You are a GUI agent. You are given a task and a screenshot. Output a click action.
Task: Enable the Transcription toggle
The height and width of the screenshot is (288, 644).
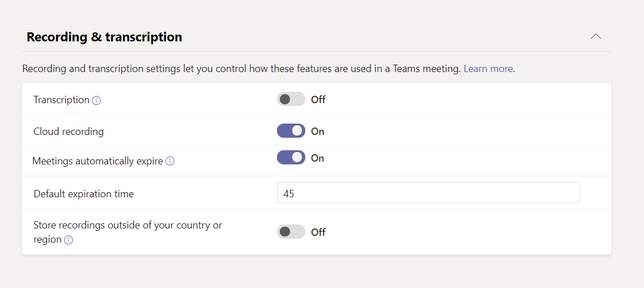click(291, 99)
